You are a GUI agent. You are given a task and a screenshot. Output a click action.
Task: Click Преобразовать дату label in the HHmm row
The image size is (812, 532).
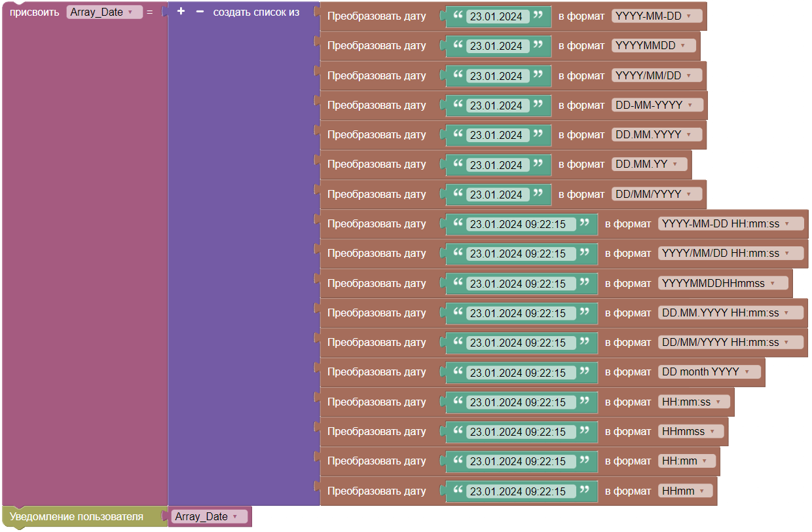point(377,491)
